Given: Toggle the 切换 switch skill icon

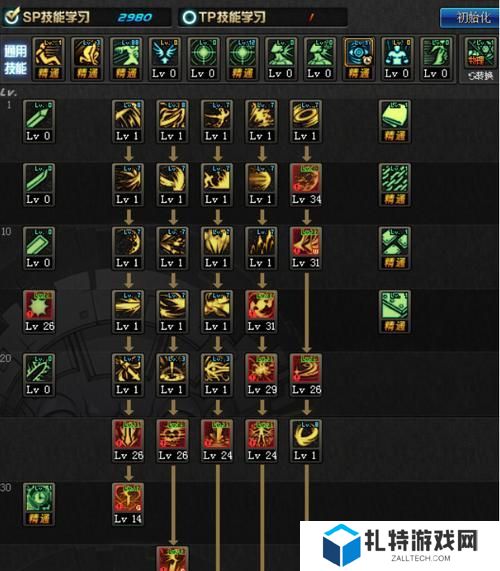Looking at the screenshot, I should (x=480, y=59).
